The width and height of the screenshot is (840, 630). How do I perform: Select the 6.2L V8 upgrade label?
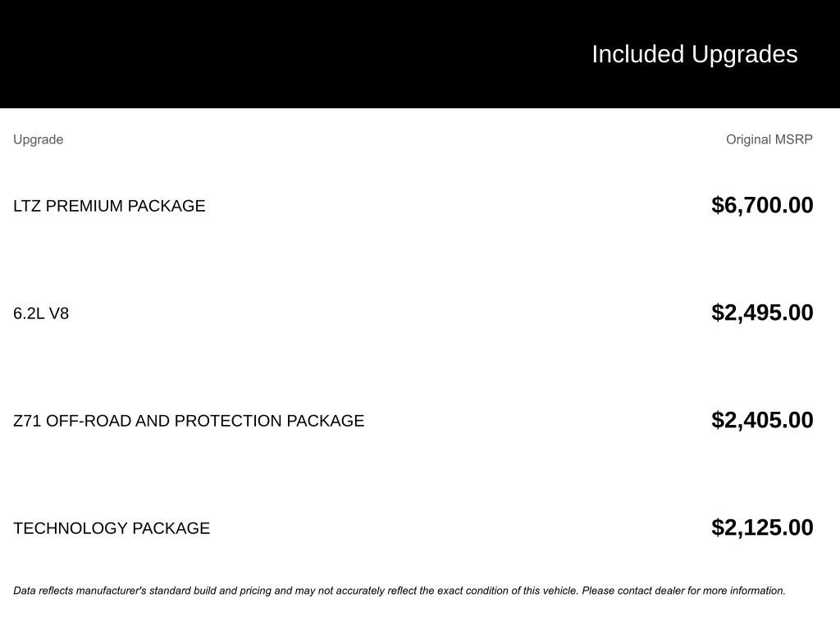tap(41, 313)
